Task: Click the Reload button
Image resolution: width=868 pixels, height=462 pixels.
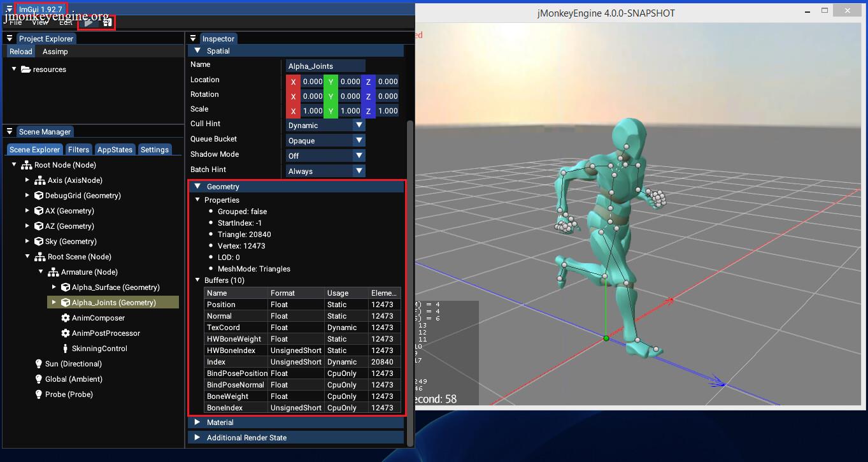Action: pyautogui.click(x=21, y=52)
